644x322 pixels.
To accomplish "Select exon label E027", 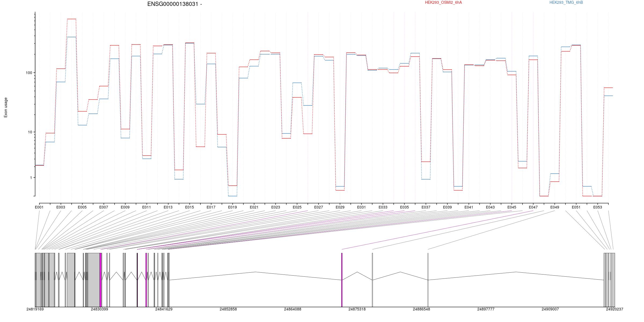I will [x=319, y=207].
